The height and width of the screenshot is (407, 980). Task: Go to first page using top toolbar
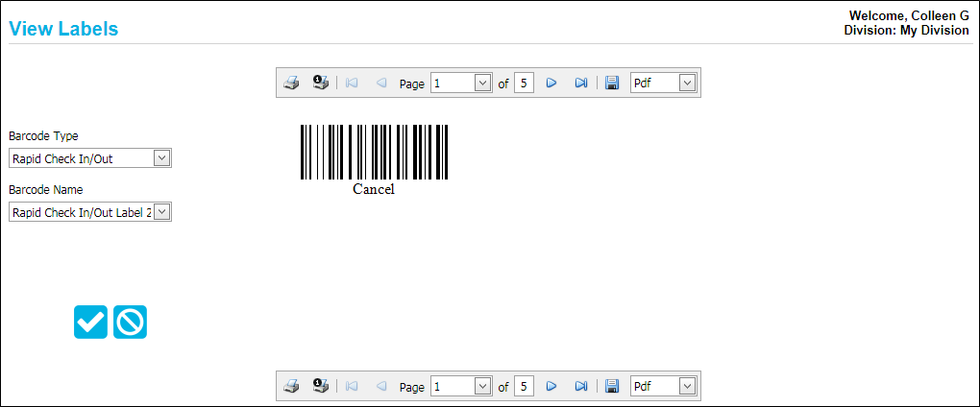pyautogui.click(x=352, y=83)
